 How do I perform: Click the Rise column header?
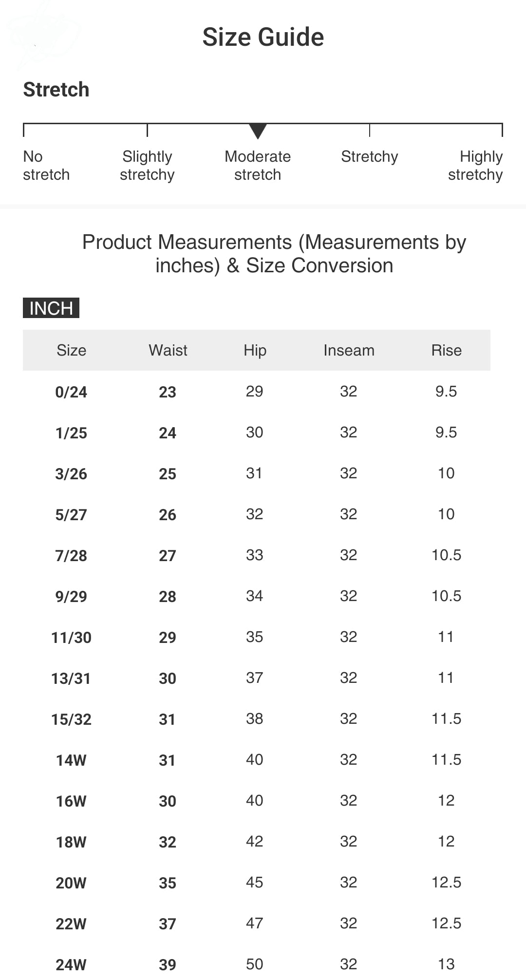point(446,350)
